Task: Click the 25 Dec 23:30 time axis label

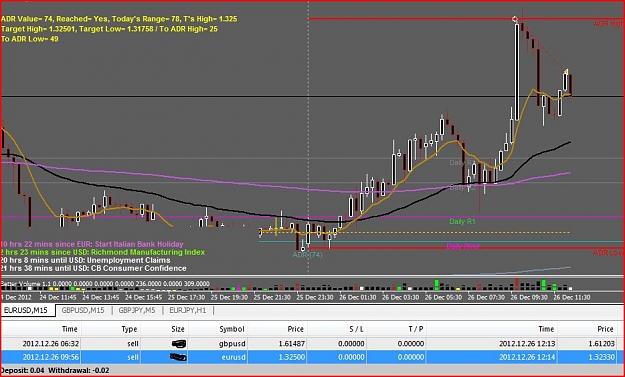Action: [x=315, y=297]
